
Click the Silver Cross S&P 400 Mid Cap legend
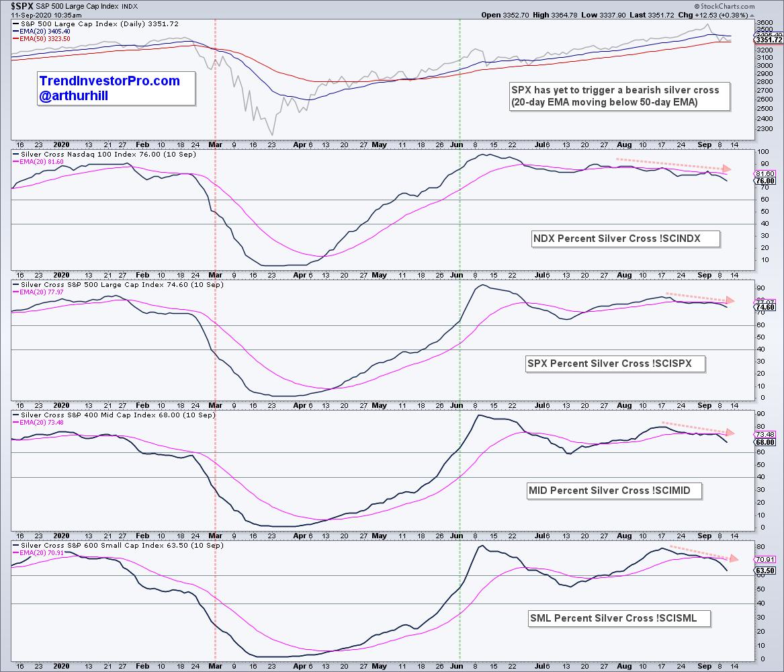[114, 415]
